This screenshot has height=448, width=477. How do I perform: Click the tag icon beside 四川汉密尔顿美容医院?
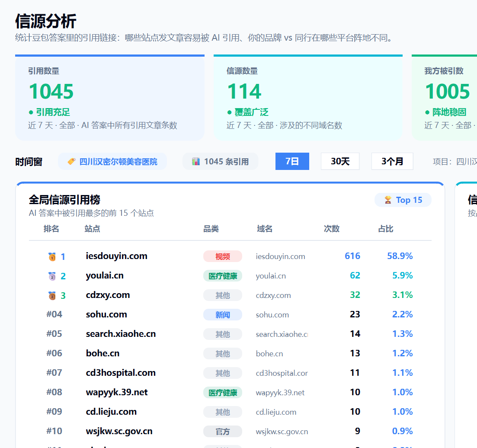click(71, 161)
